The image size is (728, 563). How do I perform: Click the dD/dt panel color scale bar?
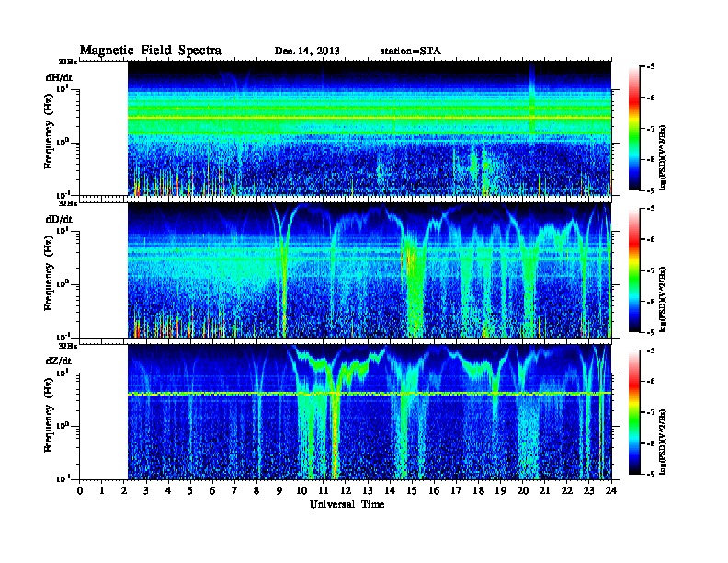coord(634,270)
